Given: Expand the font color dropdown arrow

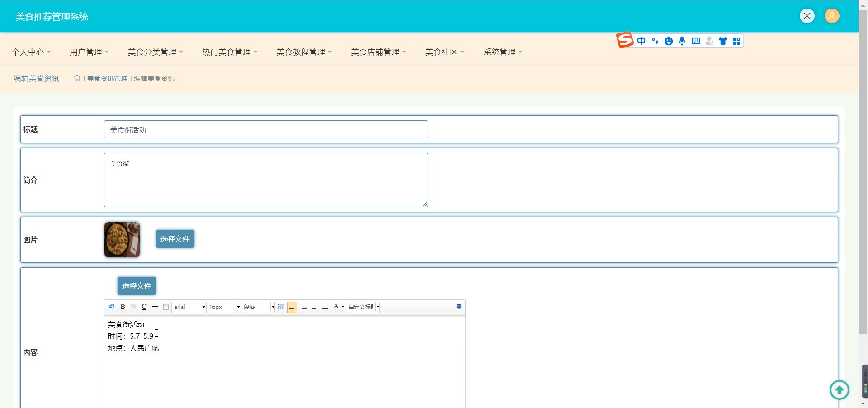Looking at the screenshot, I should coord(343,307).
